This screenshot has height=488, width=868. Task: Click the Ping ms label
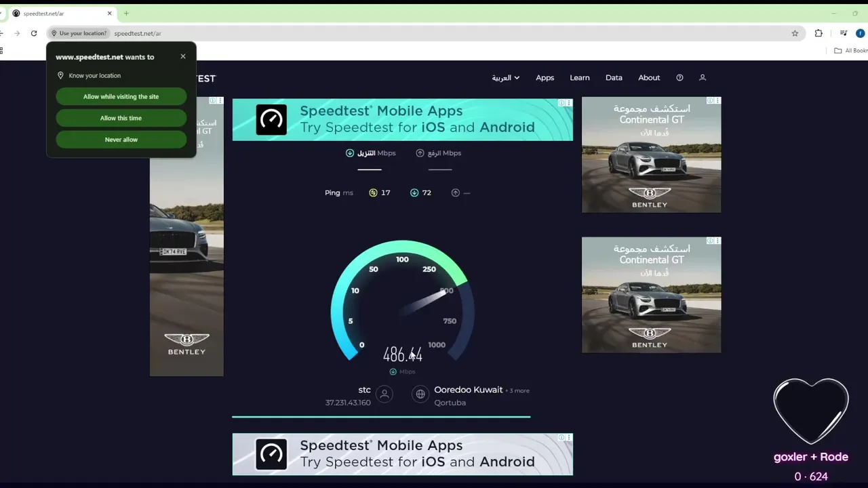[339, 193]
